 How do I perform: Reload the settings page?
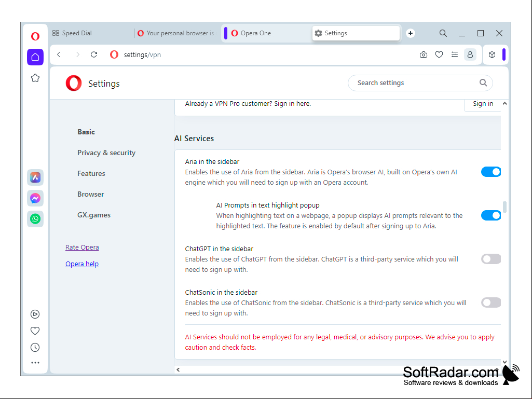pyautogui.click(x=94, y=54)
